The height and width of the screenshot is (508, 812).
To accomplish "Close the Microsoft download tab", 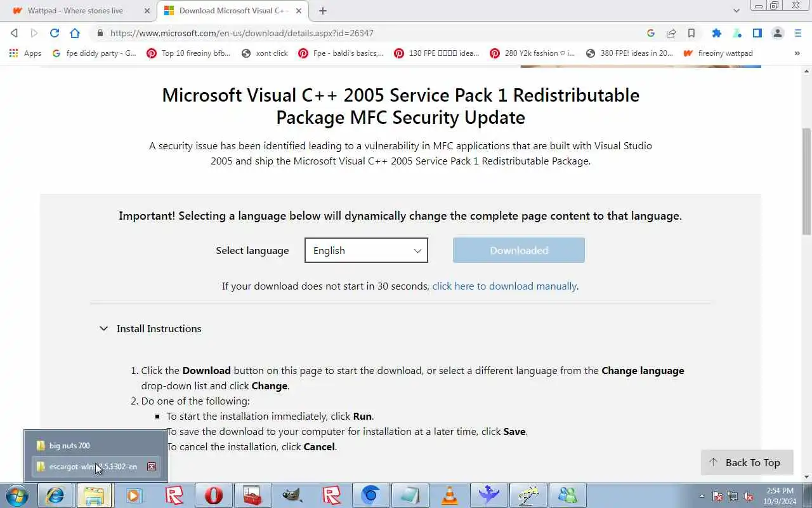I will (x=299, y=11).
